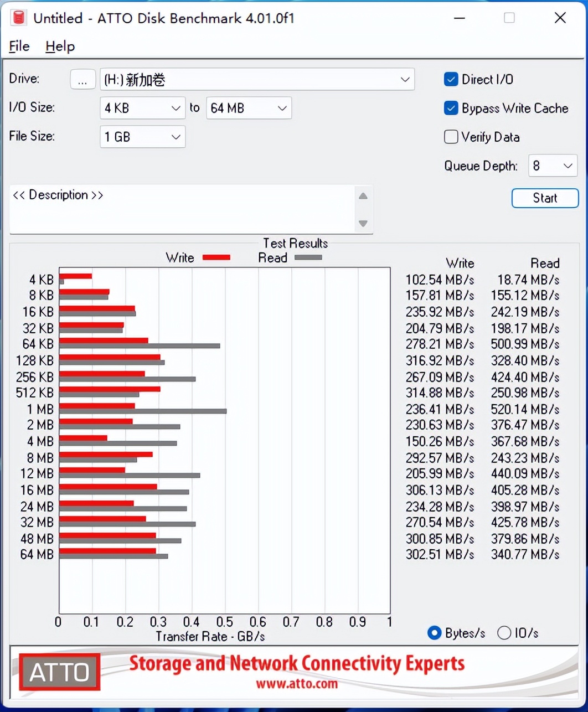Click the Description scroll up arrow
The height and width of the screenshot is (712, 588).
(363, 196)
